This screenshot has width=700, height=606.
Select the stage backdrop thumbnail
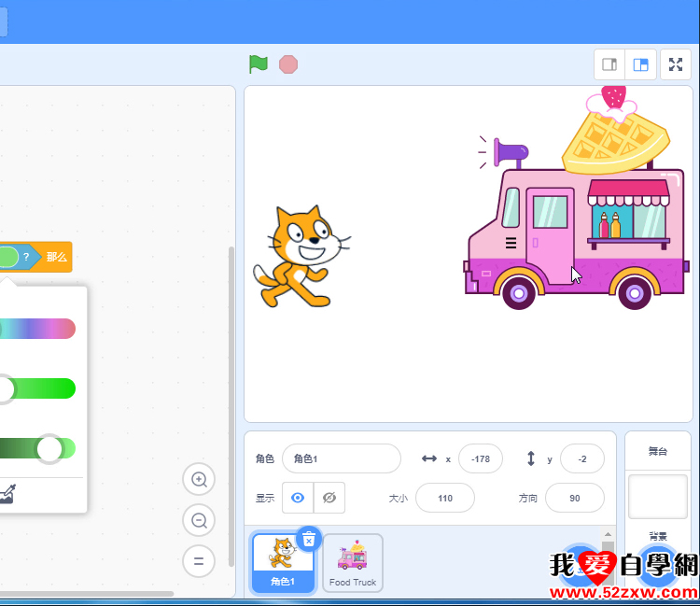click(658, 497)
